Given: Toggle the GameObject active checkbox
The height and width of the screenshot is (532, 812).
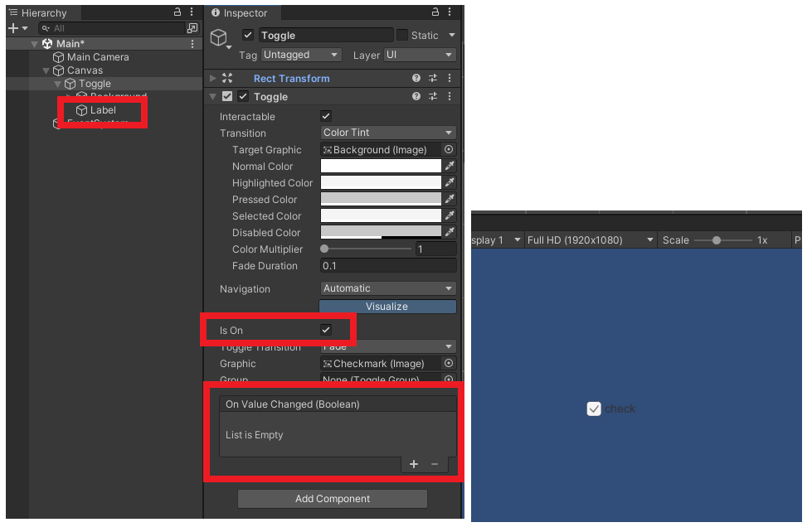Looking at the screenshot, I should (248, 35).
